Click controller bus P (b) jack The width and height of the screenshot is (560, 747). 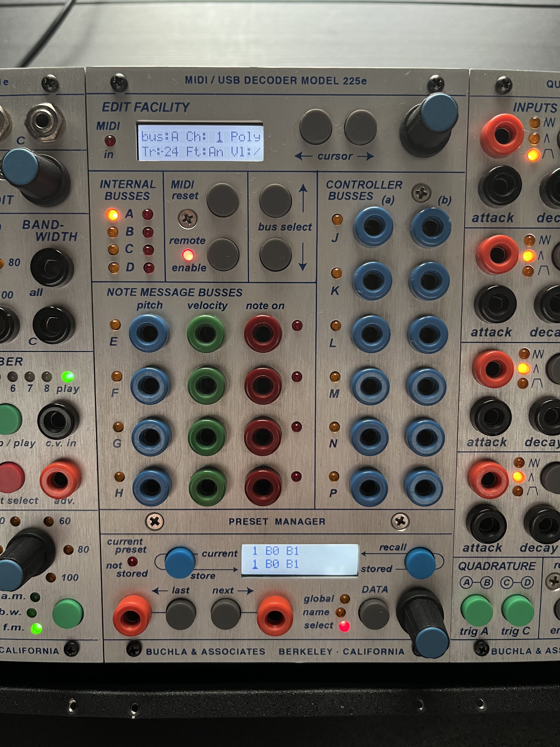click(423, 487)
